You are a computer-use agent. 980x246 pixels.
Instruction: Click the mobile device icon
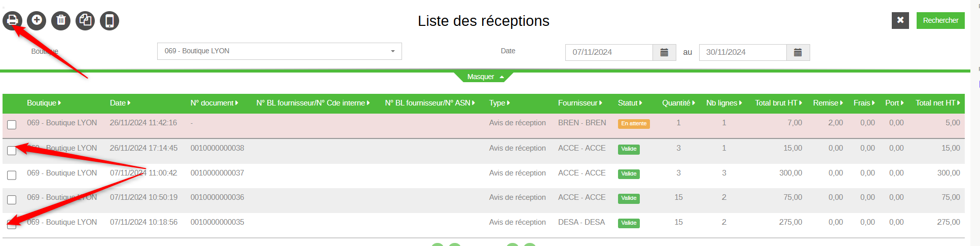(110, 21)
